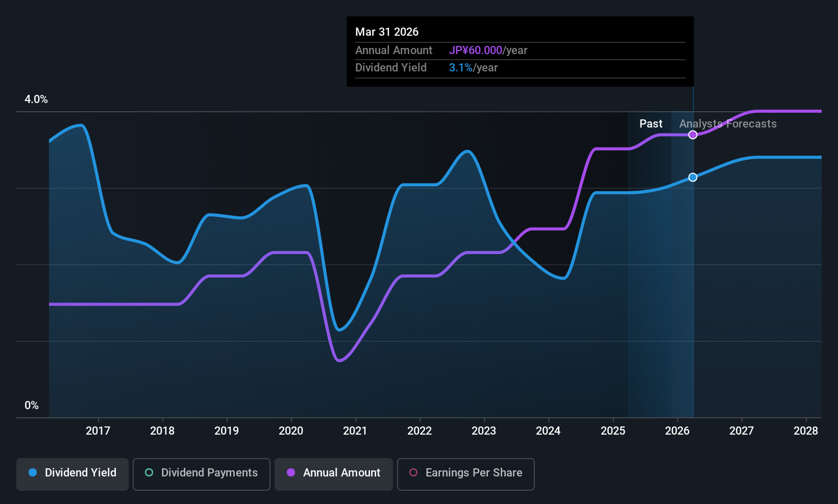
Task: Click the Annual Amount legend button
Action: 333,474
